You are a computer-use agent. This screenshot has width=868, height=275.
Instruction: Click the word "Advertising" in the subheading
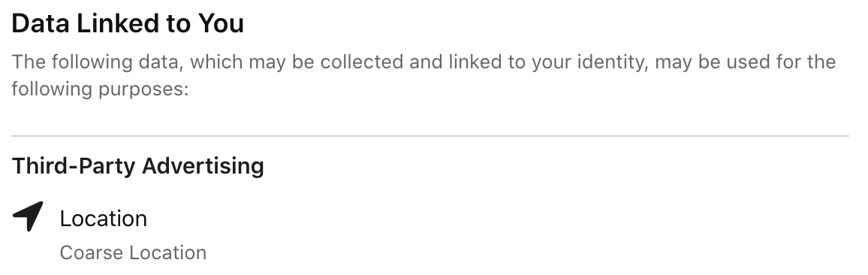(x=203, y=166)
